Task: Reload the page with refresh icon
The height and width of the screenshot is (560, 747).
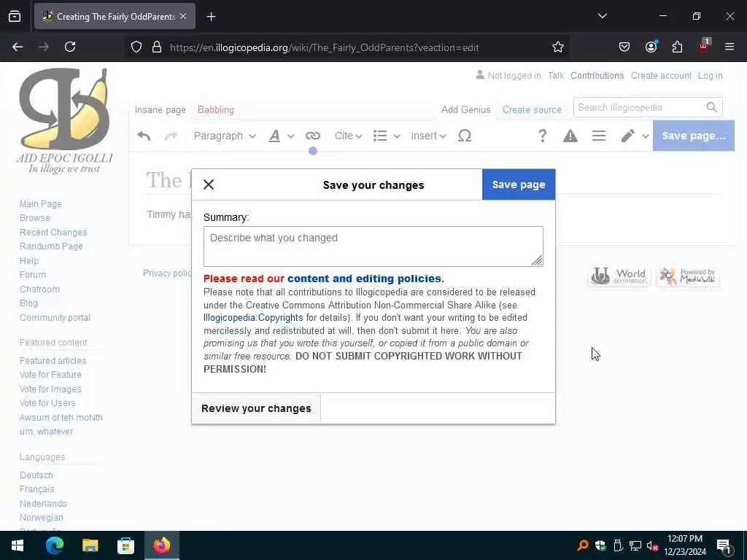Action: 70,47
